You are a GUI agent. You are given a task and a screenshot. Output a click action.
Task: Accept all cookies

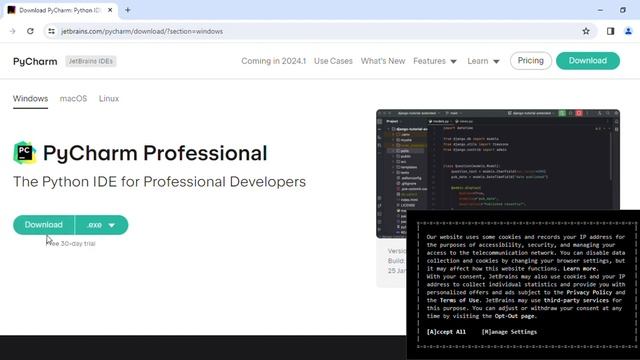446,332
